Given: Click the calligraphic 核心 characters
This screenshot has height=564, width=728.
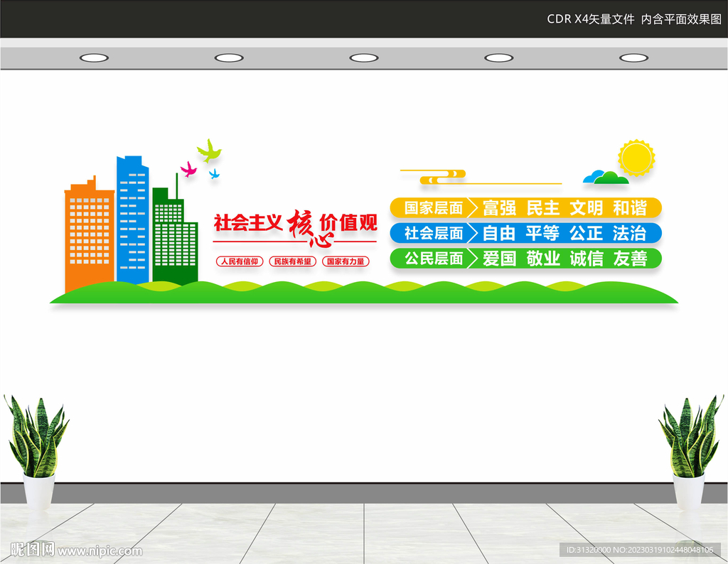Looking at the screenshot, I should click(x=309, y=228).
